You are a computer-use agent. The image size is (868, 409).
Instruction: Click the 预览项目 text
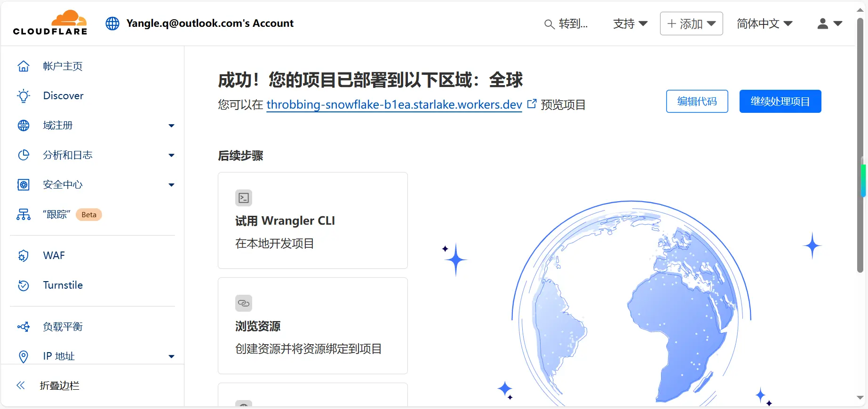[563, 104]
